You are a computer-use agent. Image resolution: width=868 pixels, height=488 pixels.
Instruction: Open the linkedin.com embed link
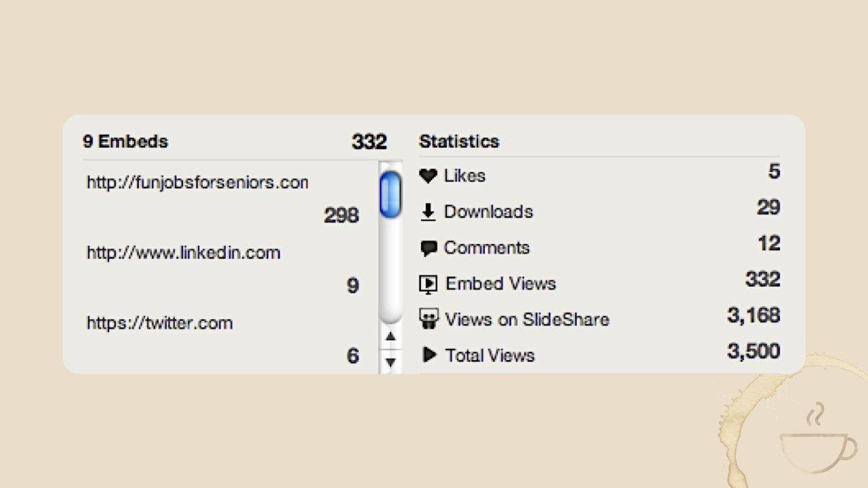coord(182,252)
